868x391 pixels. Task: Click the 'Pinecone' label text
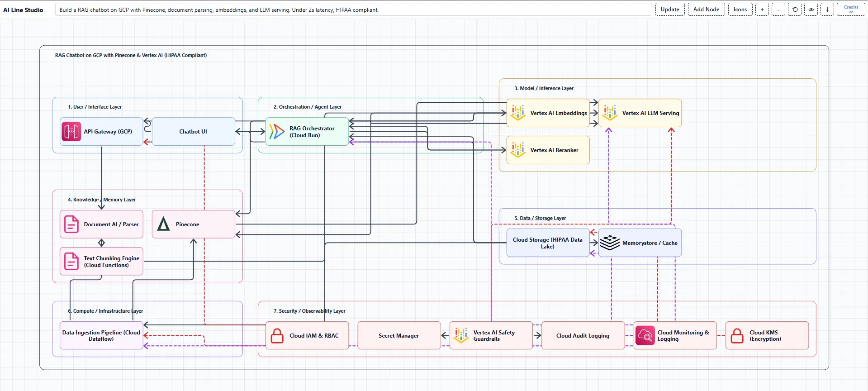[187, 224]
